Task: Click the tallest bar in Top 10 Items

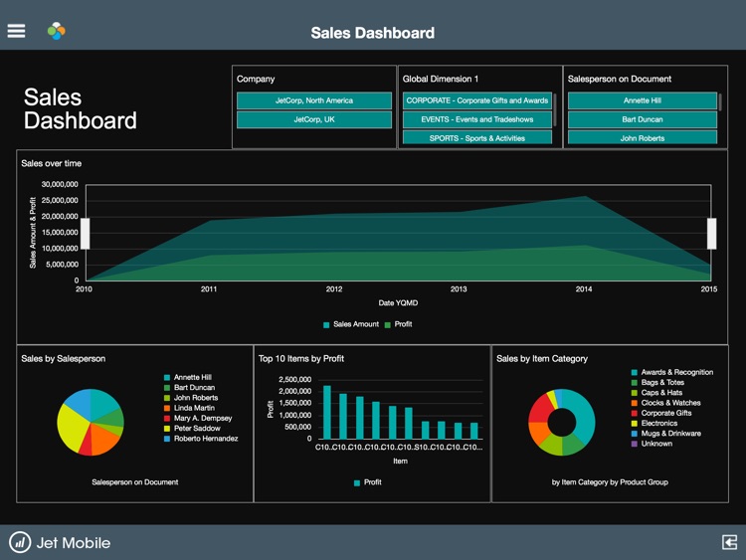Action: pyautogui.click(x=327, y=412)
